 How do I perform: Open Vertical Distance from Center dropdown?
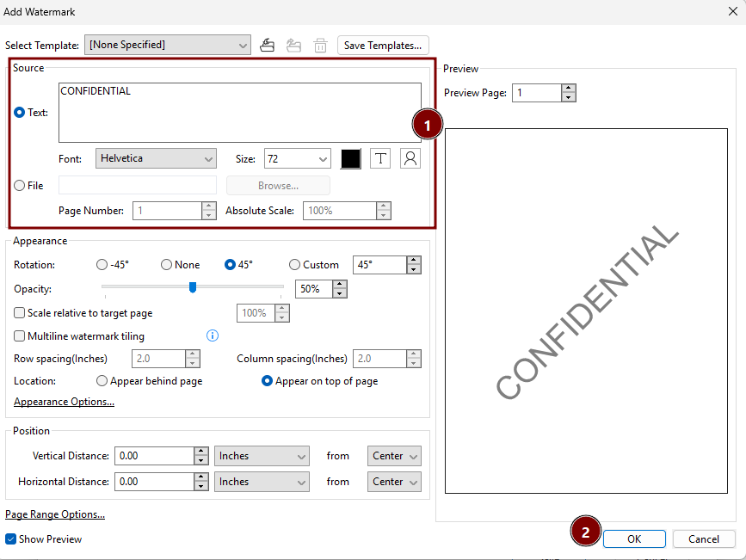pos(394,456)
